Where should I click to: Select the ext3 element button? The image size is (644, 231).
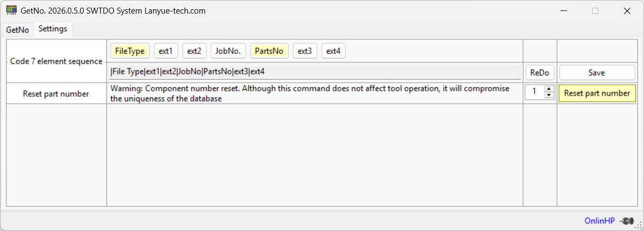(305, 51)
